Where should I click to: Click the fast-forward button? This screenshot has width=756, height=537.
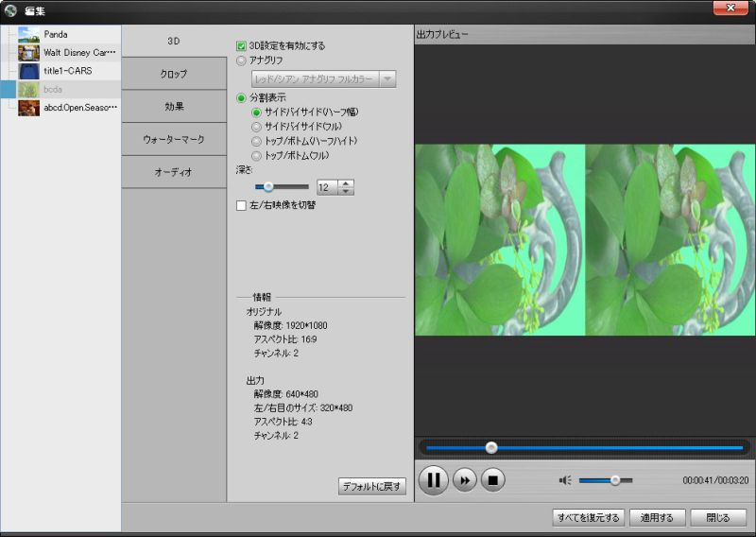(x=465, y=480)
